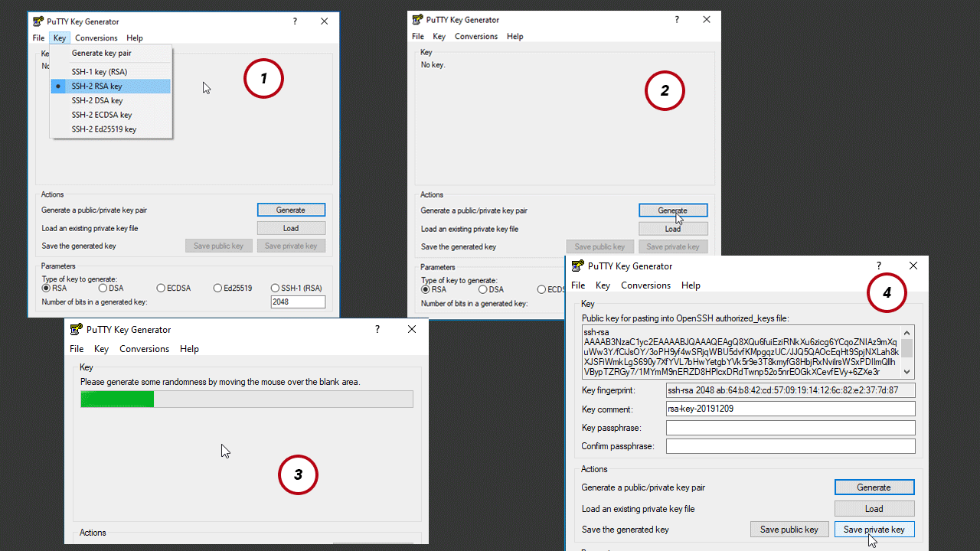Click the PuTTY Key Generator icon in first window titlebar
980x551 pixels.
[38, 21]
